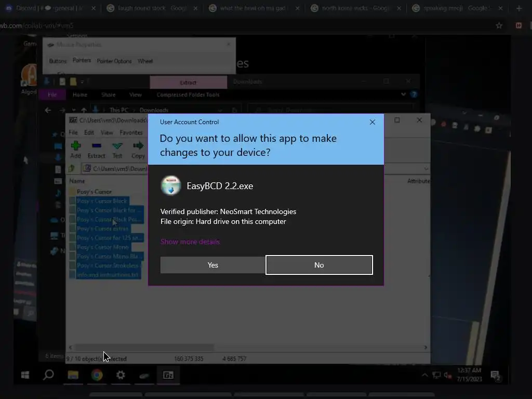The width and height of the screenshot is (532, 399).
Task: Select the Posy's Cursor Strokeless entry
Action: tap(108, 265)
